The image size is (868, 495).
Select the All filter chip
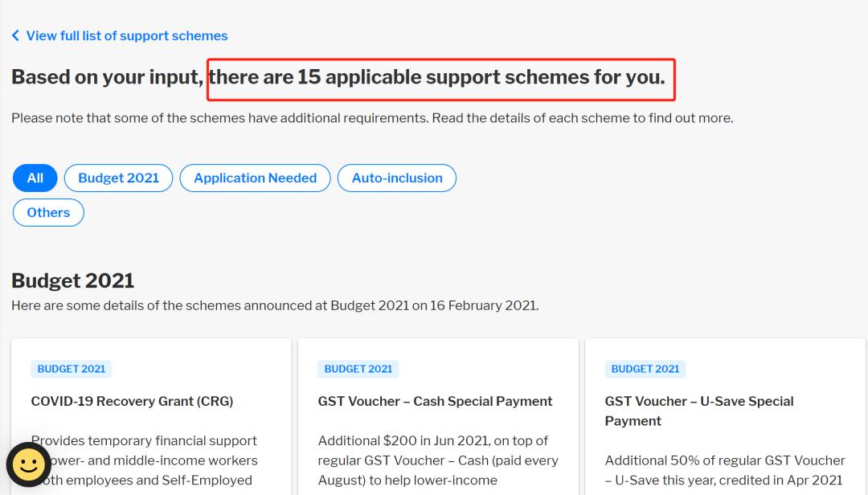pos(35,178)
